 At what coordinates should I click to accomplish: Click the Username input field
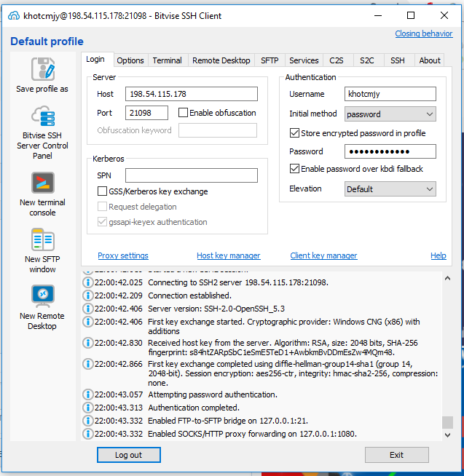[390, 94]
